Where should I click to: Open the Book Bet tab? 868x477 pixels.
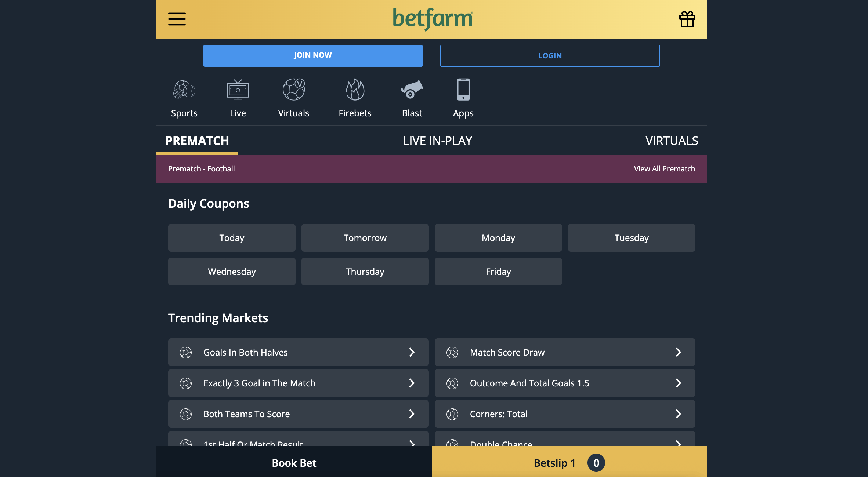click(294, 462)
